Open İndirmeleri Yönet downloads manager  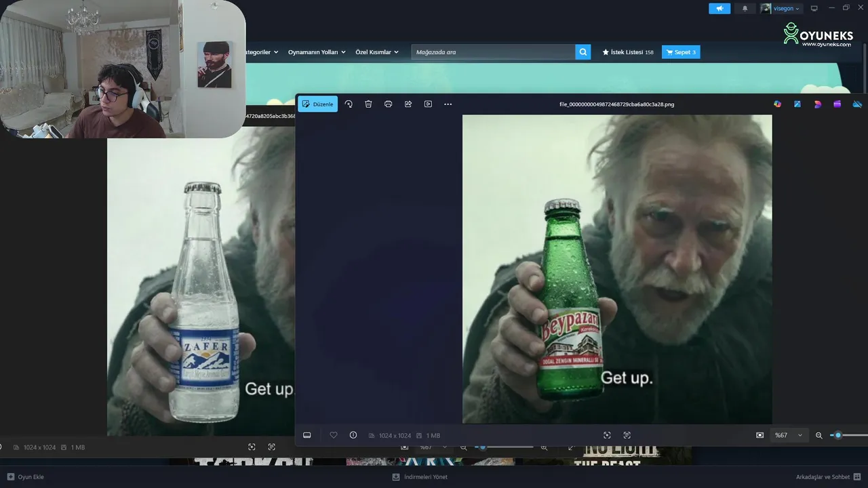(420, 476)
